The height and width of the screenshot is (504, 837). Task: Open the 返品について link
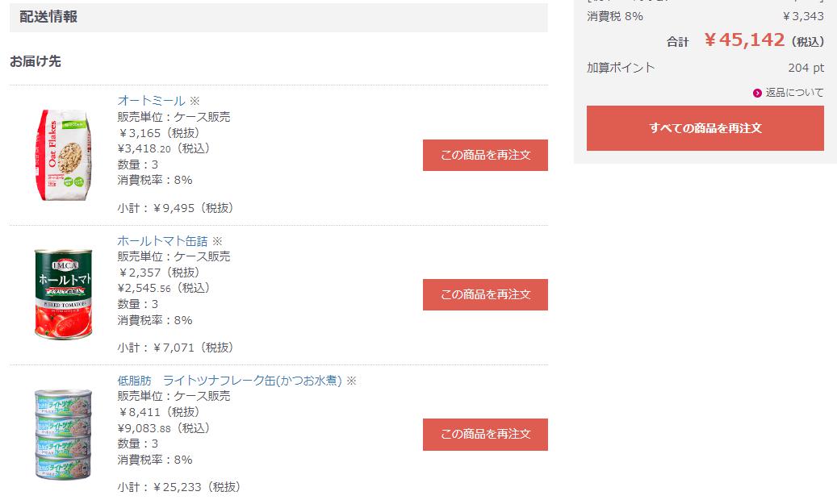tap(794, 93)
